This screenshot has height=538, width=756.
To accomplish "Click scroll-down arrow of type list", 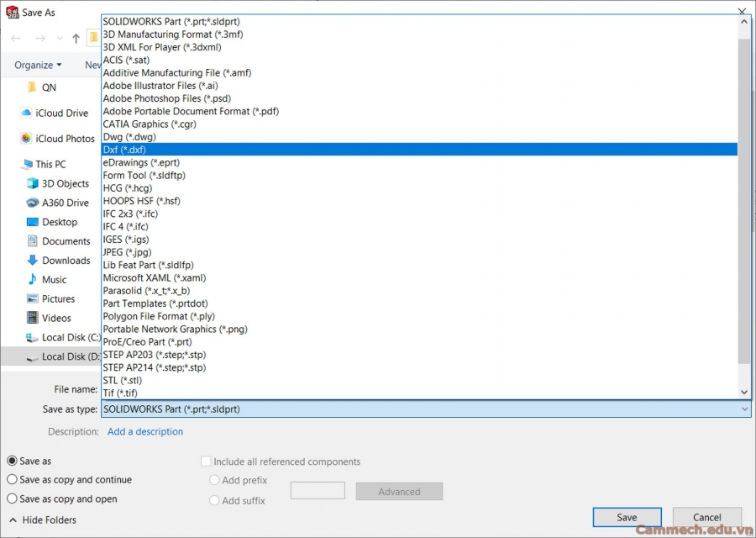I will point(744,393).
